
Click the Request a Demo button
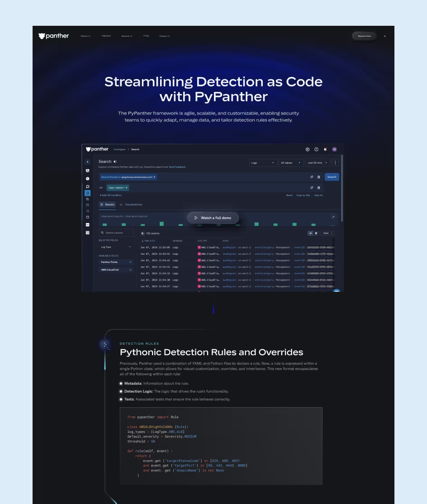(x=364, y=36)
